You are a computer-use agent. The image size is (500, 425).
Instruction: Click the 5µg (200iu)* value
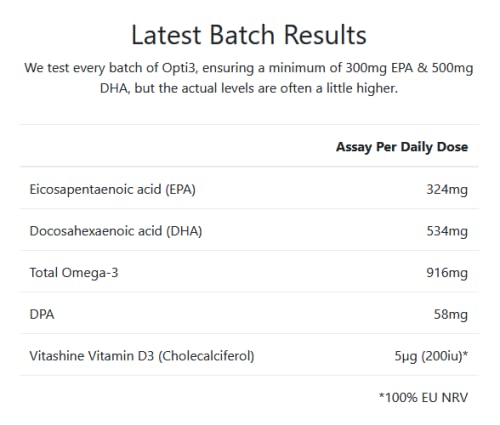coord(431,356)
